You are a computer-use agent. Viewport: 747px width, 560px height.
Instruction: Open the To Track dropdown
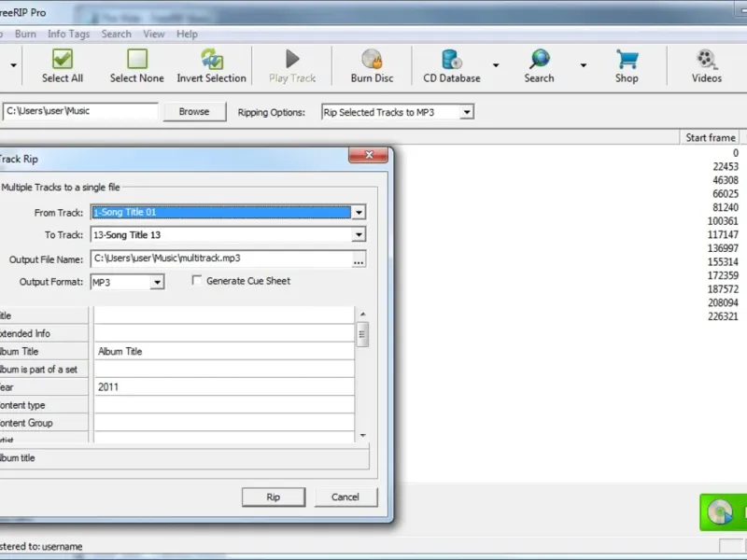pyautogui.click(x=359, y=235)
